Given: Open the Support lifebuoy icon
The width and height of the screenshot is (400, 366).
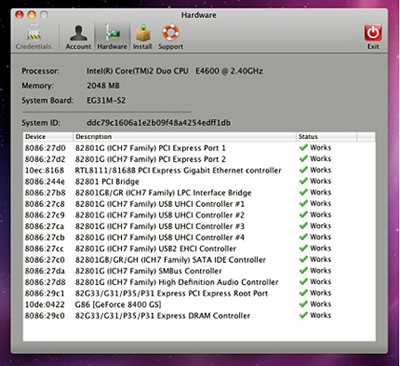Looking at the screenshot, I should point(171,37).
